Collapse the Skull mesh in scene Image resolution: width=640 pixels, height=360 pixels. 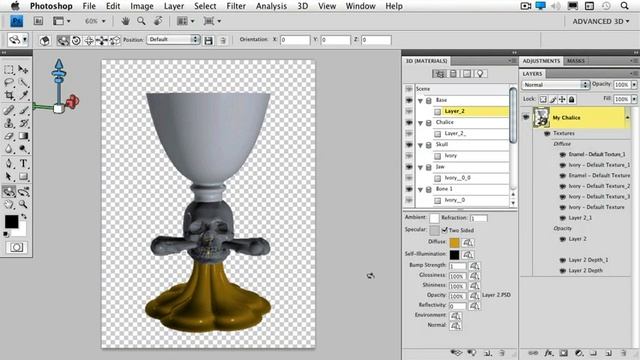[420, 145]
